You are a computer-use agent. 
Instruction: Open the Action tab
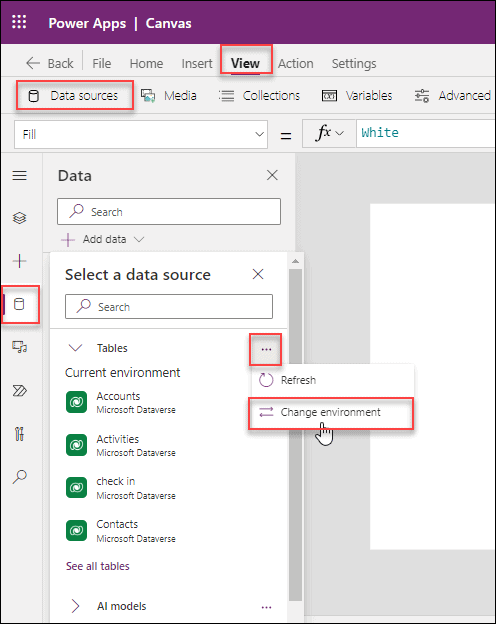[295, 63]
